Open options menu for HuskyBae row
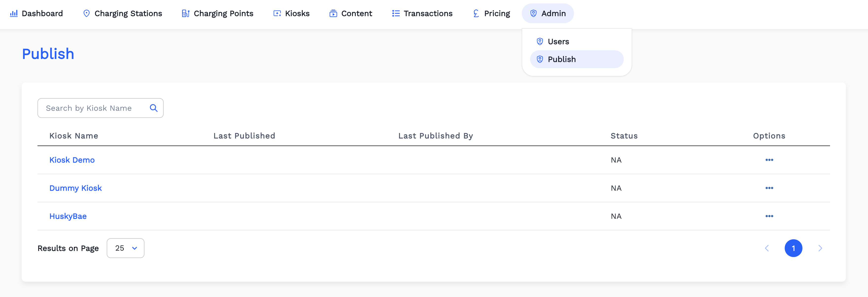The image size is (868, 297). tap(769, 216)
